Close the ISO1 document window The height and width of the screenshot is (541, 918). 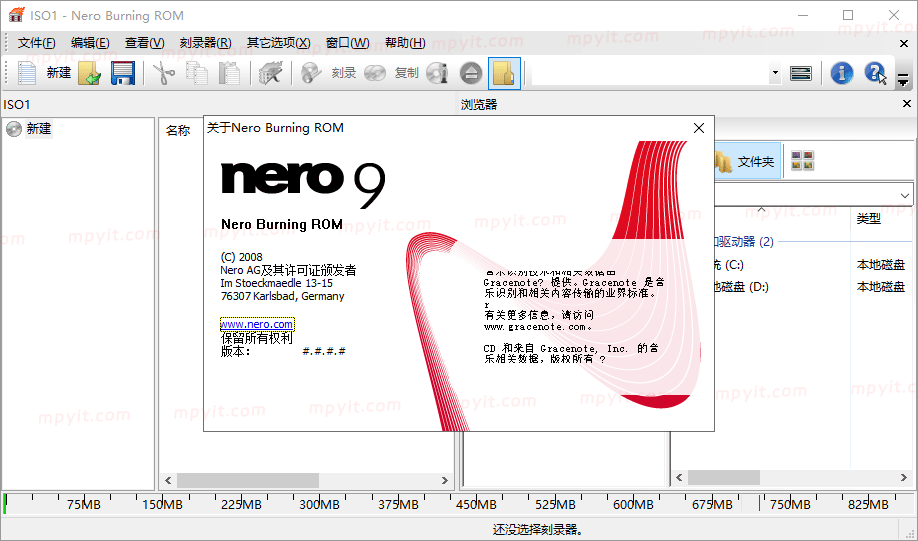pos(903,43)
